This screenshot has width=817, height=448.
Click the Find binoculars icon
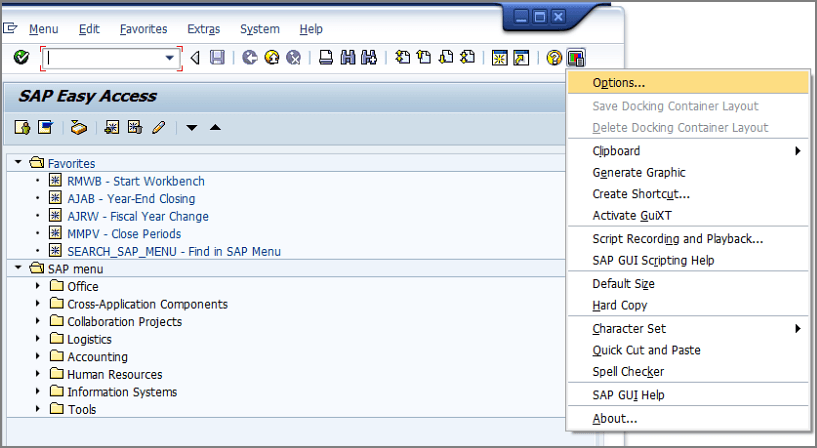tap(348, 57)
